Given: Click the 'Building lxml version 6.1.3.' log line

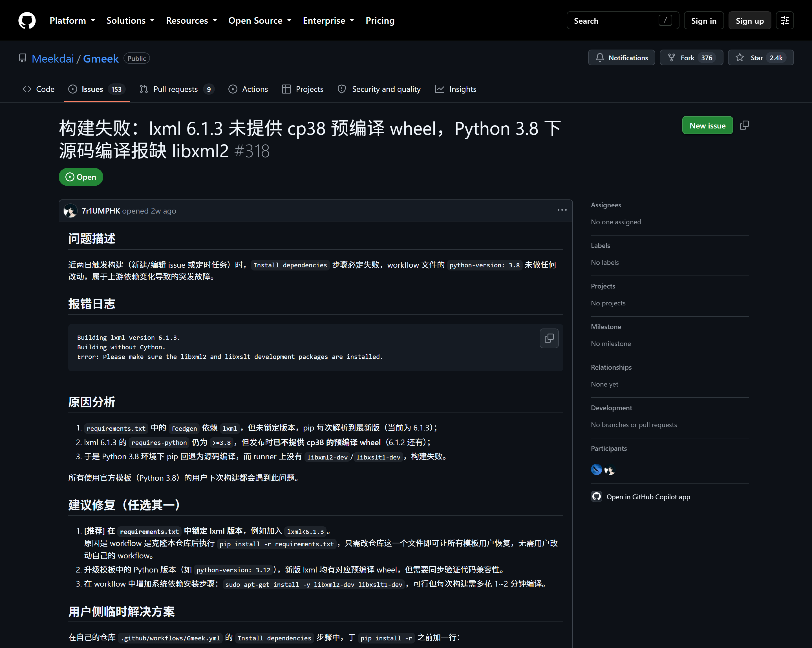Looking at the screenshot, I should (x=129, y=338).
